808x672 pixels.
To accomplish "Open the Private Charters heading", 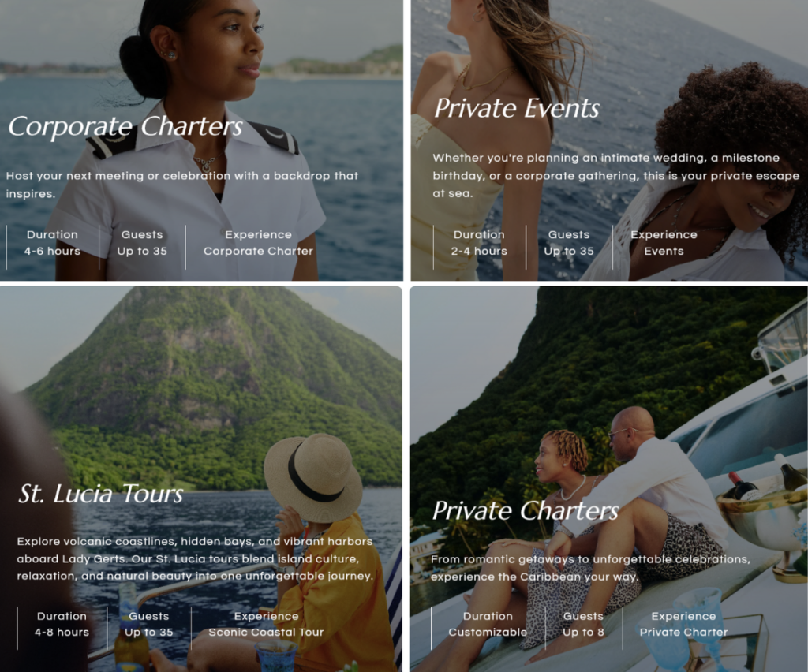I will pos(525,511).
